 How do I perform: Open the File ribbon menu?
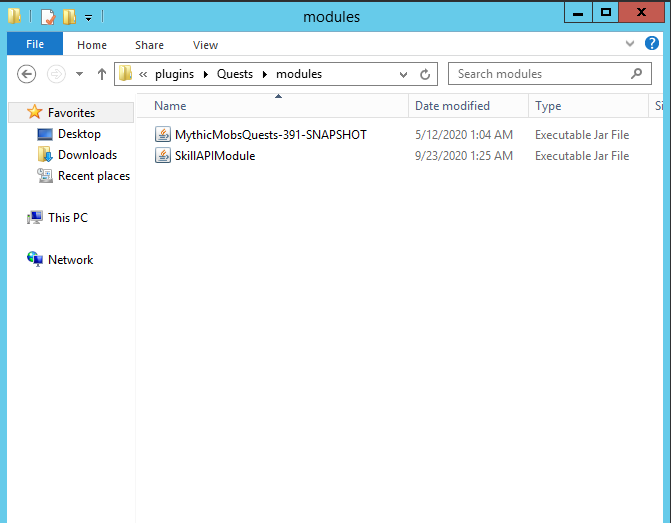tap(34, 45)
